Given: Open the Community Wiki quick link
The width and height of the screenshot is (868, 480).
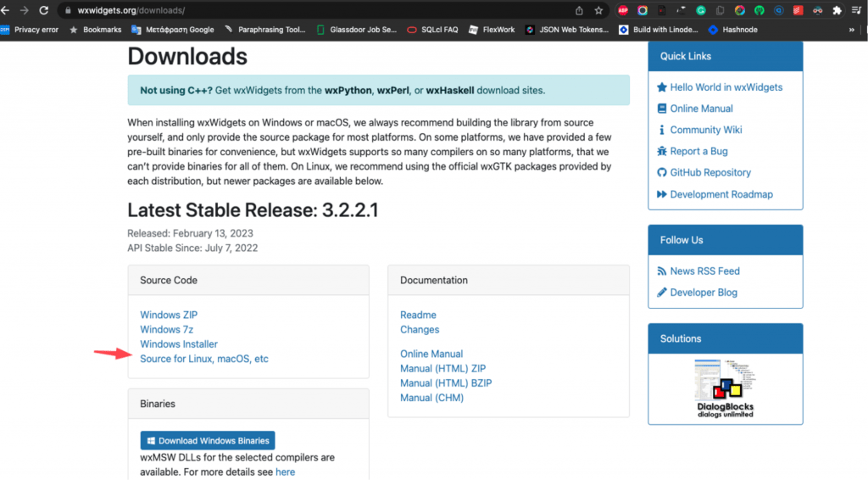Looking at the screenshot, I should coord(699,130).
